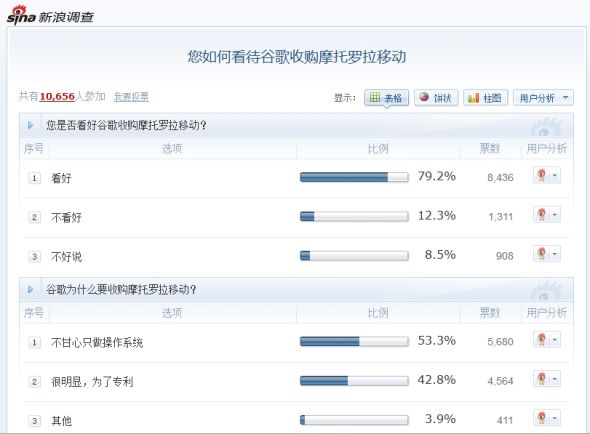Screen dimensions: 590x434
Task: Click the Sina 新浪调查 logo
Action: pos(50,15)
